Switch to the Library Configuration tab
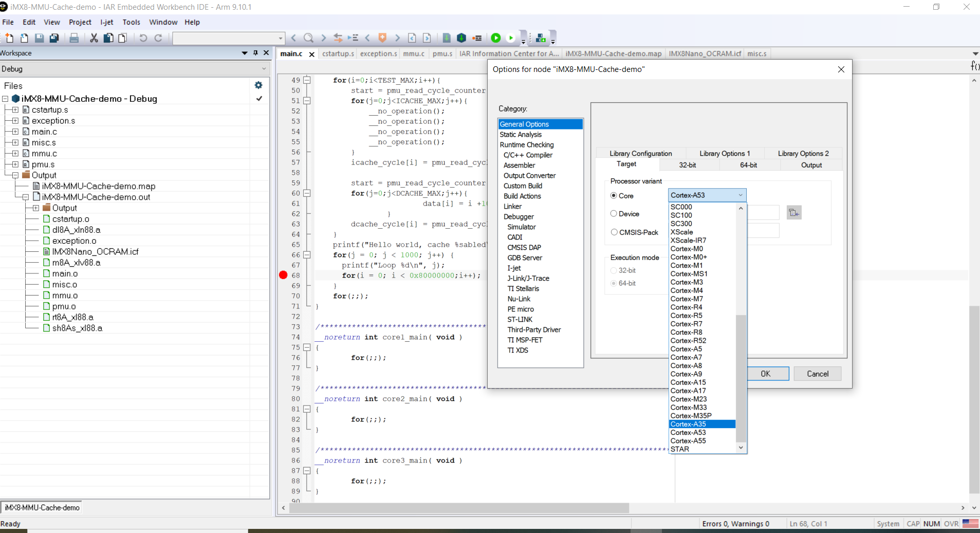The height and width of the screenshot is (533, 980). (x=640, y=154)
